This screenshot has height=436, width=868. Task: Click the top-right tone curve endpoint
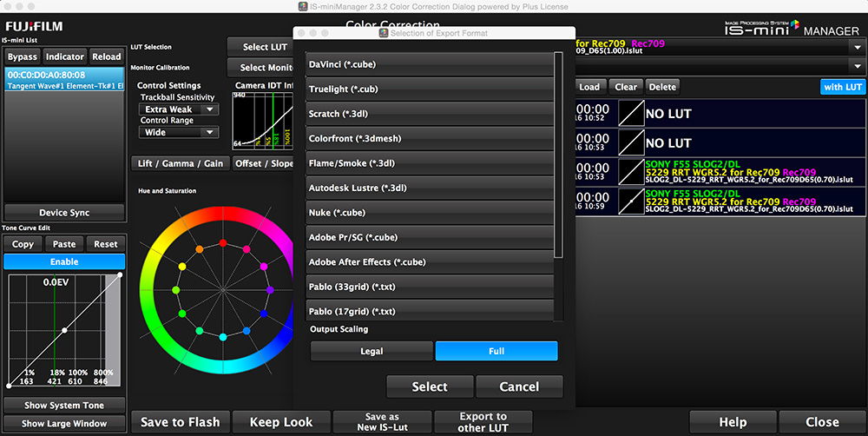[120, 275]
